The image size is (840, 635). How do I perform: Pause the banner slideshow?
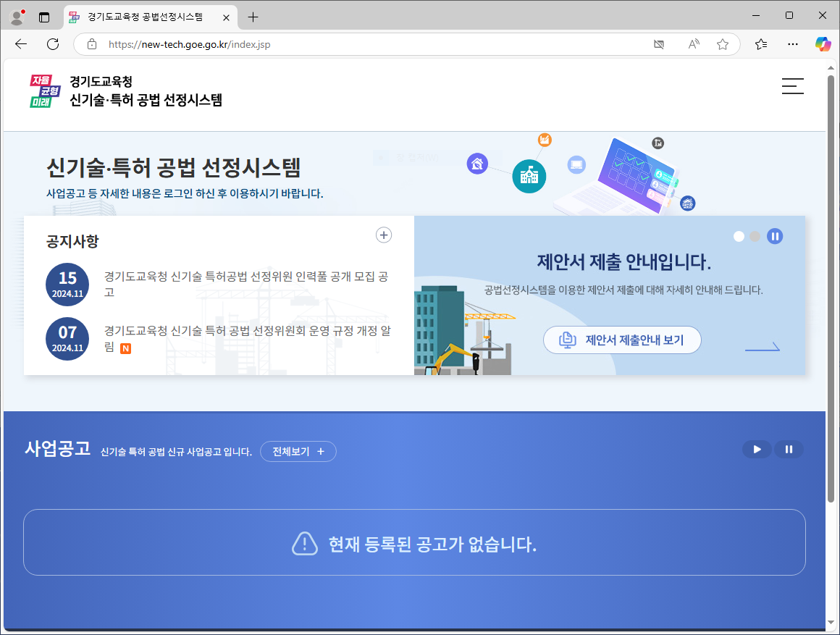pos(775,236)
